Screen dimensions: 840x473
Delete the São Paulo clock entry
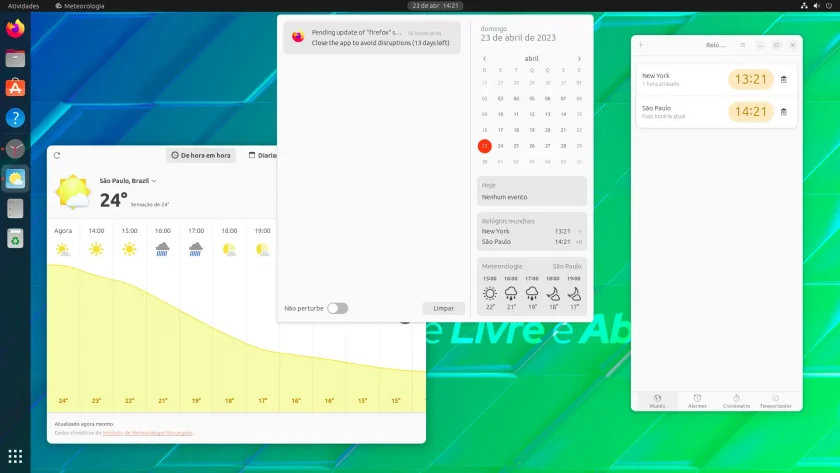tap(783, 112)
